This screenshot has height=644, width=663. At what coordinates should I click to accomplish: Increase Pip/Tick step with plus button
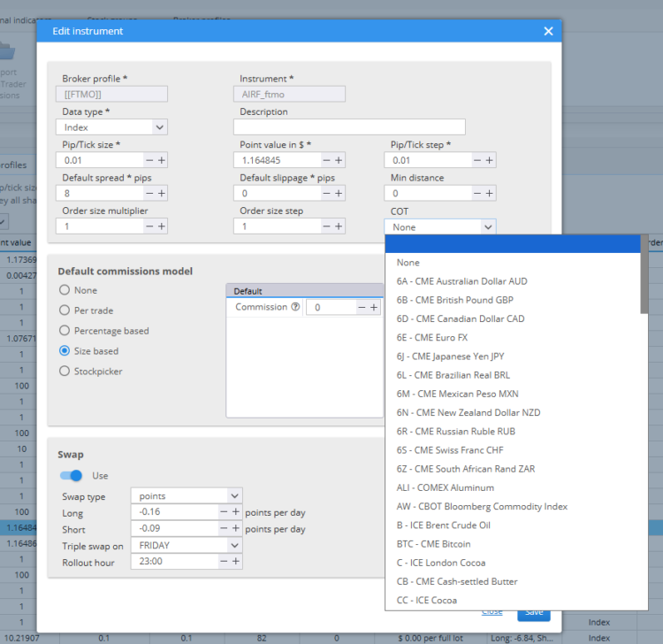click(x=489, y=160)
